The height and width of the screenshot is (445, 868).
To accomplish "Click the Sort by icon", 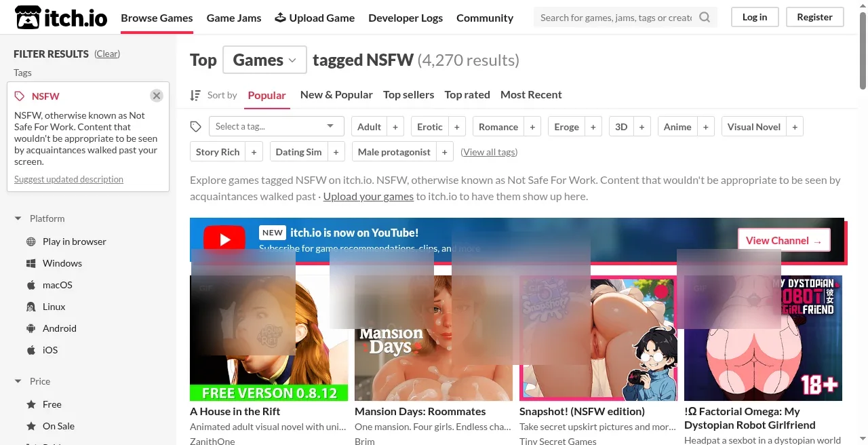I will (195, 95).
